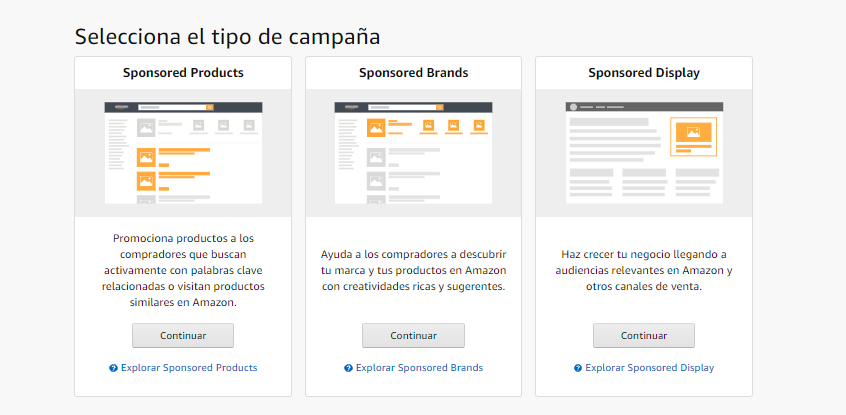The width and height of the screenshot is (846, 415).
Task: Click the Haz crecer tu negocio description
Action: 644,270
